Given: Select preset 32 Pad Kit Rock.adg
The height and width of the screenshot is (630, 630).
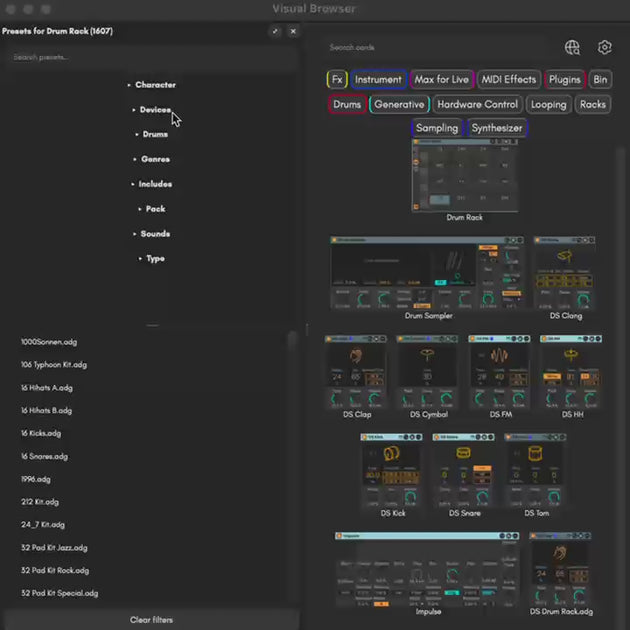Looking at the screenshot, I should point(55,571).
